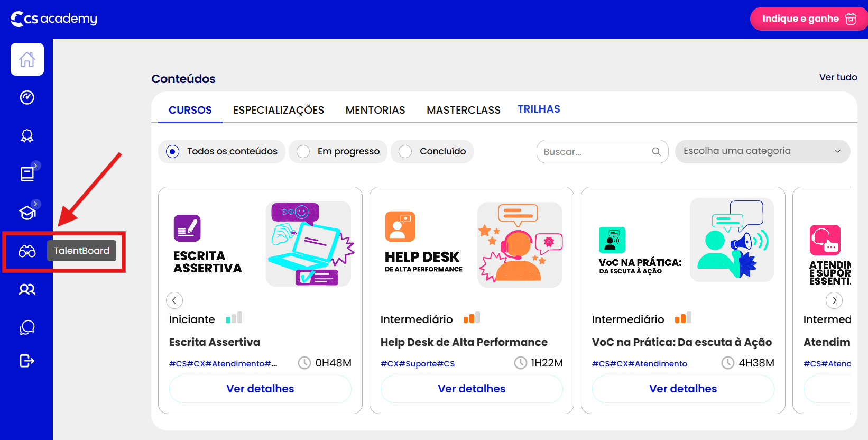Click the magnifier icon in search box
The image size is (868, 440).
click(656, 152)
